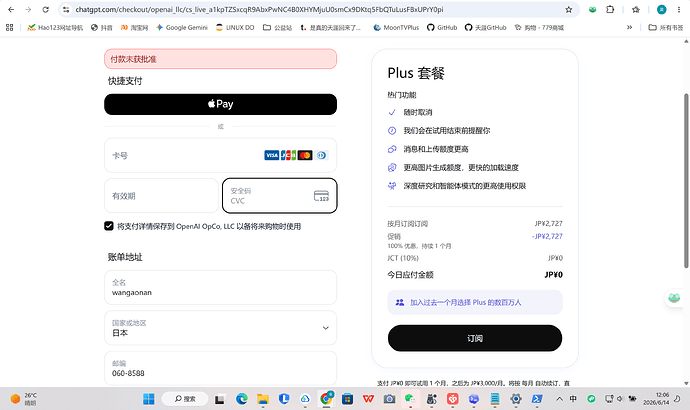Image resolution: width=690 pixels, height=410 pixels.
Task: Open the apps grid in bookmarks bar
Action: pos(10,27)
